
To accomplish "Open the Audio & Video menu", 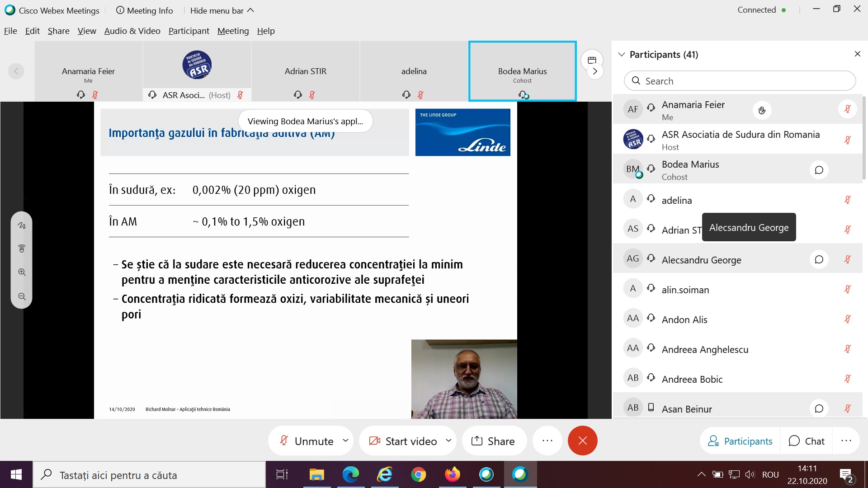I will coord(132,31).
